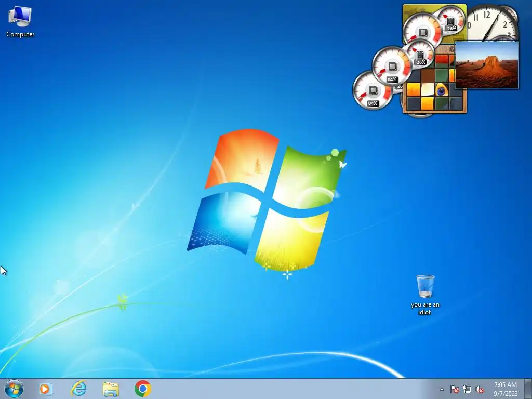
Task: Click the muted volume speaker icon
Action: coord(480,390)
